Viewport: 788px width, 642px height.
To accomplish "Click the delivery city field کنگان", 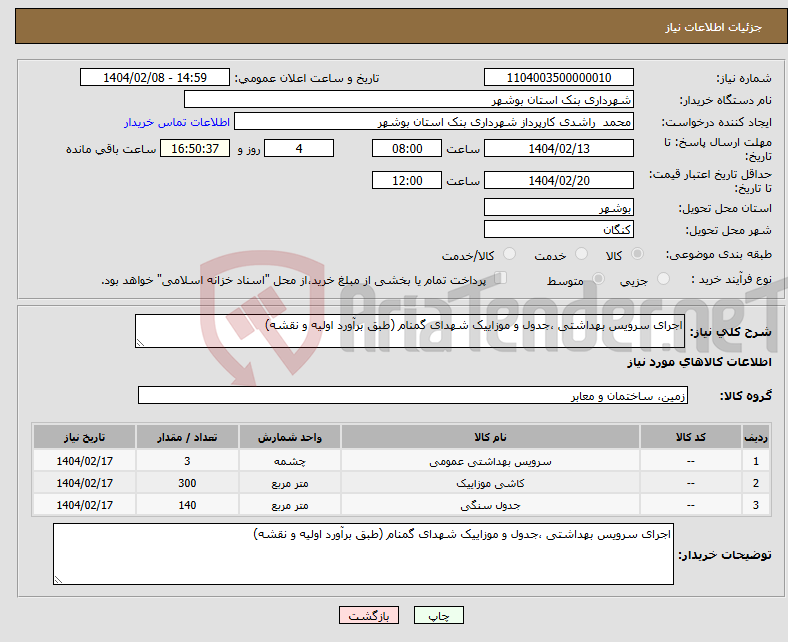I will coord(559,229).
